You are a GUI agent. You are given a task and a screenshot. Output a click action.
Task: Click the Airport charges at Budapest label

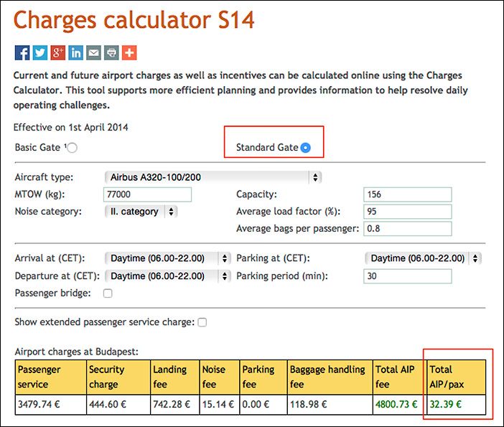77,352
